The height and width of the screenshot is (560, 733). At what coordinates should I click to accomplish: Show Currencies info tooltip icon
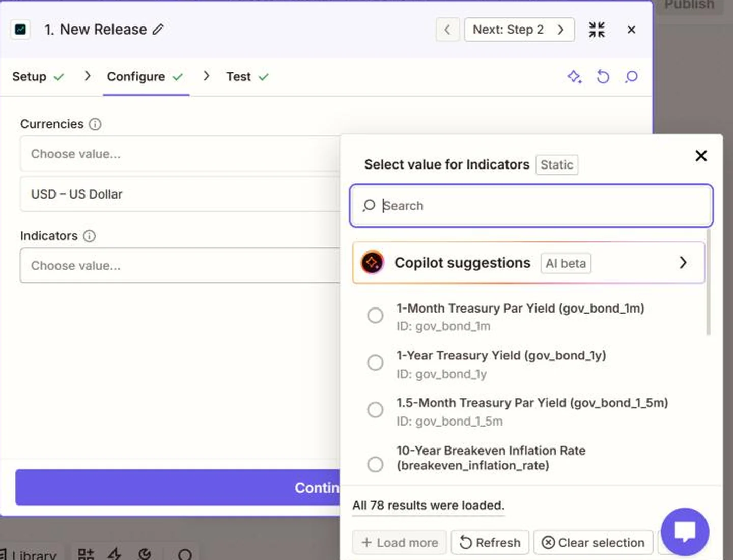(x=95, y=124)
